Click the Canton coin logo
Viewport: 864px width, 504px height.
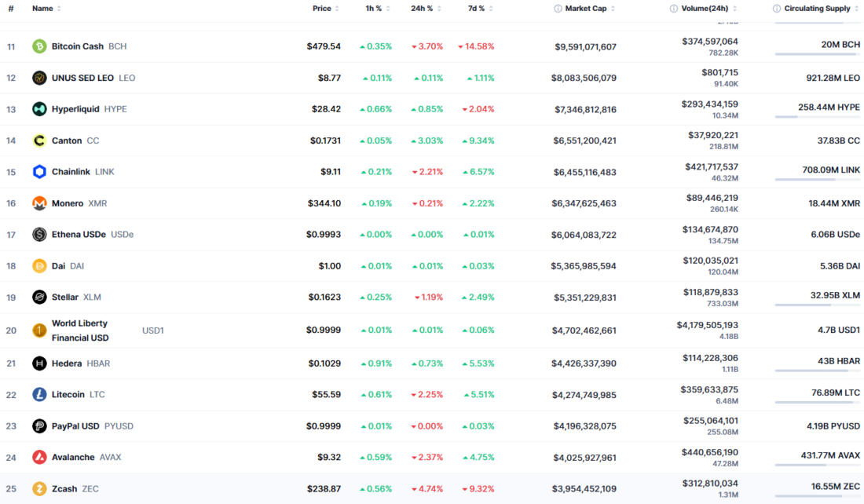tap(39, 141)
